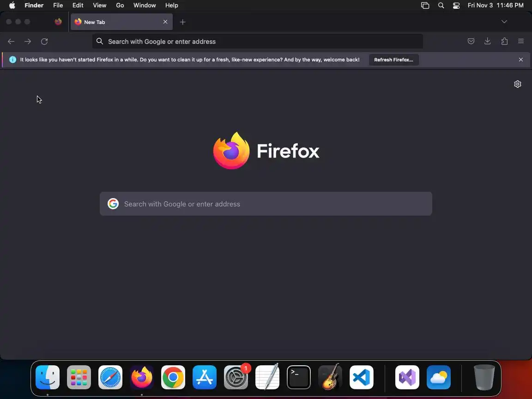Click the Stage Manager windows menu bar icon
The width and height of the screenshot is (532, 399).
425,5
